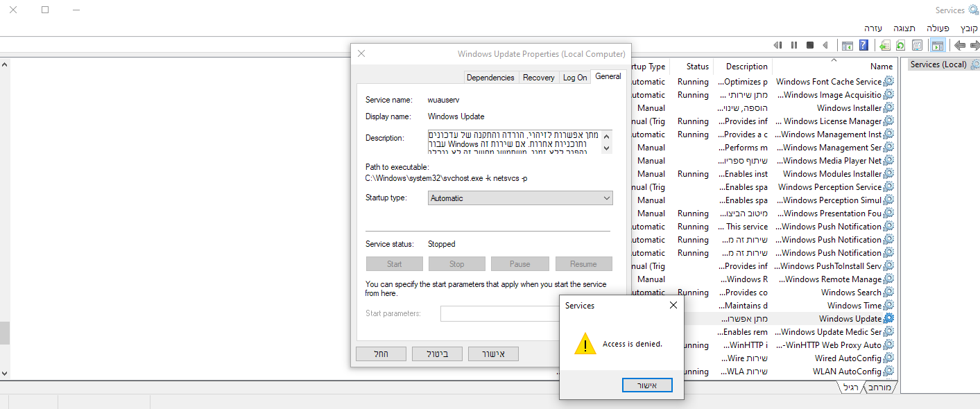The image size is (980, 409).
Task: Switch to the General tab
Action: click(x=608, y=76)
